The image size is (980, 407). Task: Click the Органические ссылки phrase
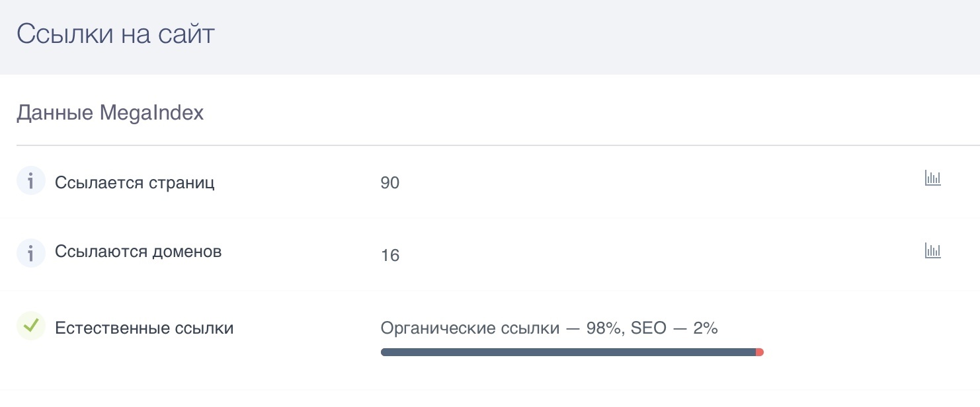470,328
